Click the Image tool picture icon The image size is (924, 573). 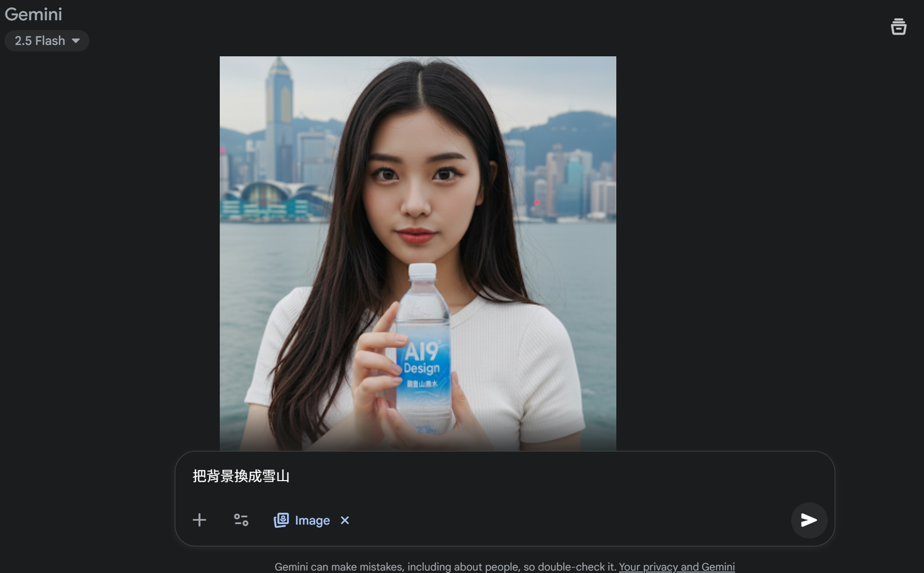click(281, 520)
